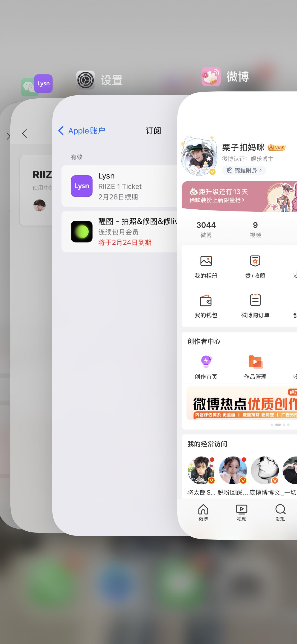Tap the Lysn icon in the subscription list

click(x=82, y=186)
